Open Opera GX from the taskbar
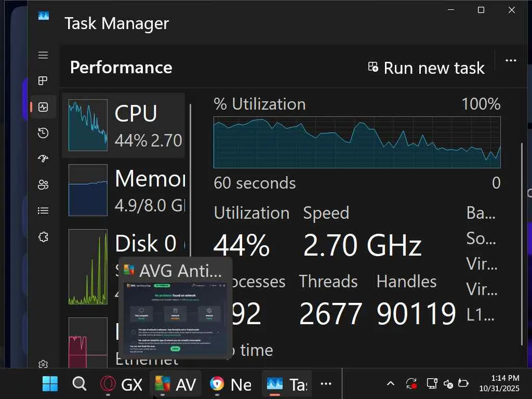 coord(122,384)
